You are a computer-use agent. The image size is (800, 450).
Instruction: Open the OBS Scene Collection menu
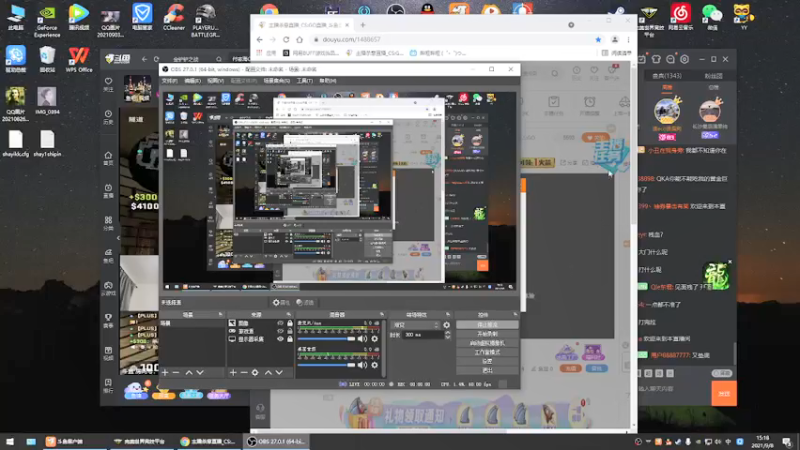click(x=277, y=81)
